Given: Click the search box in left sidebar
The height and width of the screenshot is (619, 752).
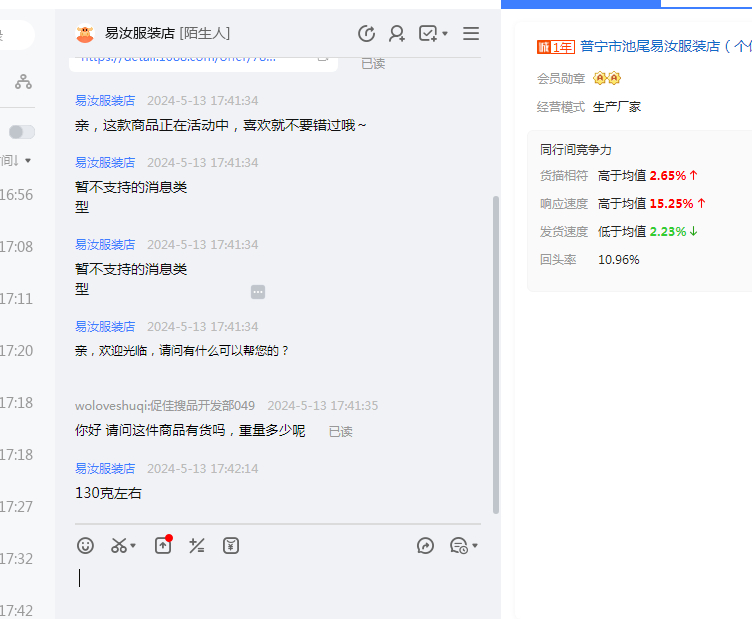Looking at the screenshot, I should [16, 35].
